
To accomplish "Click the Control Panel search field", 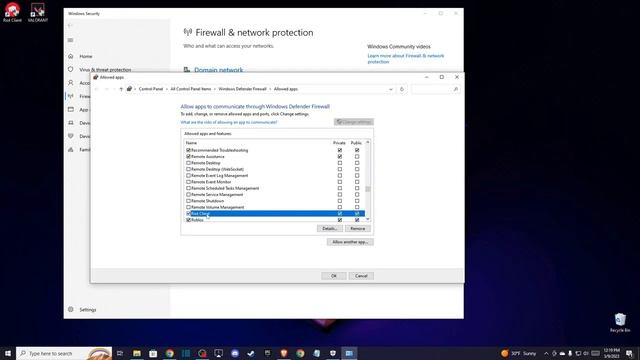I will tap(436, 89).
